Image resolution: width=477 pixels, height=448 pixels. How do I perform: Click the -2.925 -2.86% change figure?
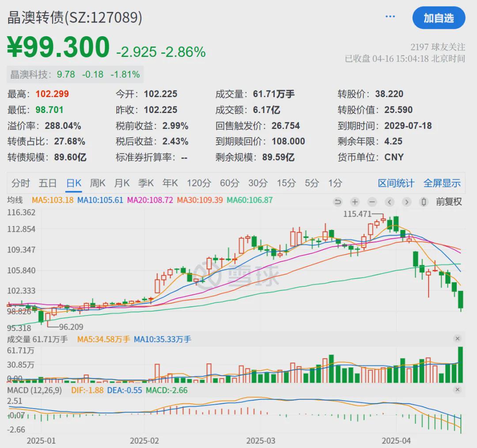(x=161, y=52)
